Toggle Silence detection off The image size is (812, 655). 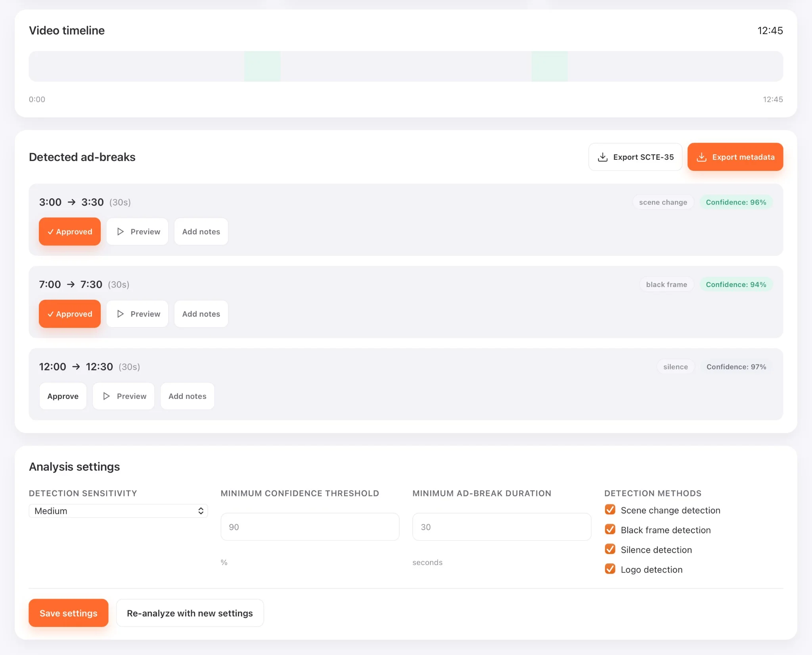coord(610,549)
